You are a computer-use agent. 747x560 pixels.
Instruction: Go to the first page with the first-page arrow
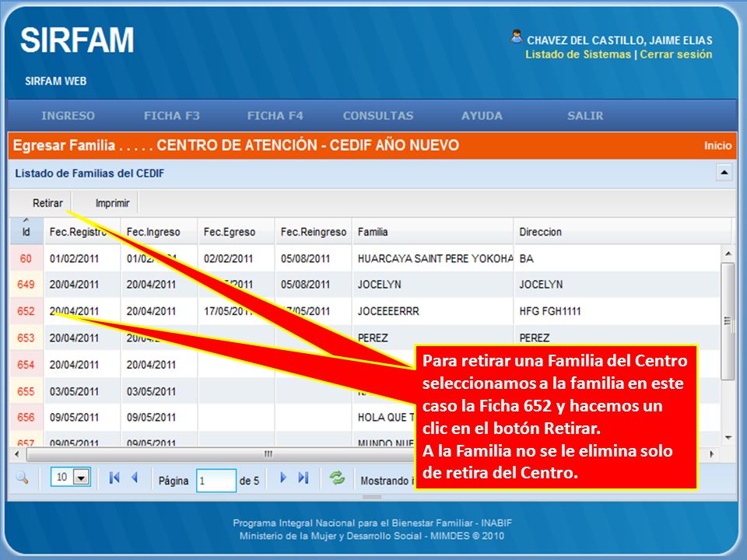click(114, 478)
